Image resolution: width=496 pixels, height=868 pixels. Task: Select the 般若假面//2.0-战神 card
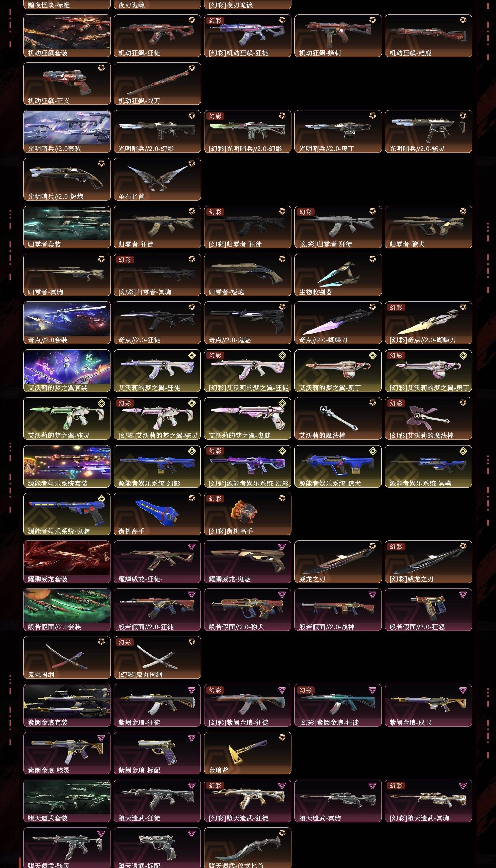tap(338, 609)
